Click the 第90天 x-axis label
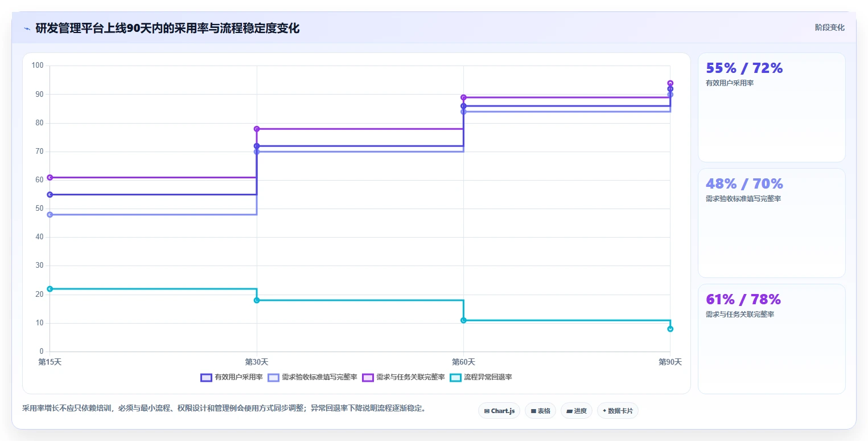This screenshot has height=441, width=868. 670,362
